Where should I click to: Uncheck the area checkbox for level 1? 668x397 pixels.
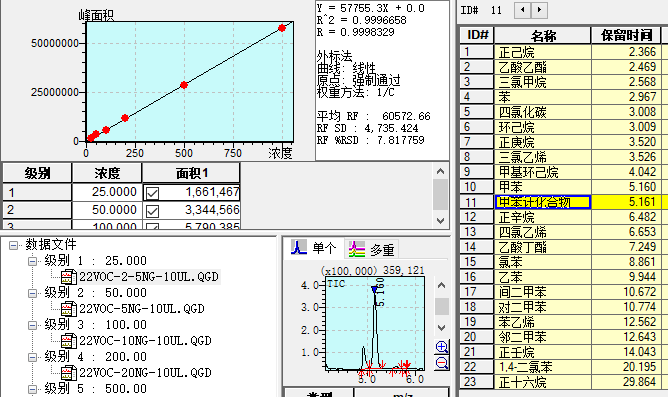click(x=152, y=193)
